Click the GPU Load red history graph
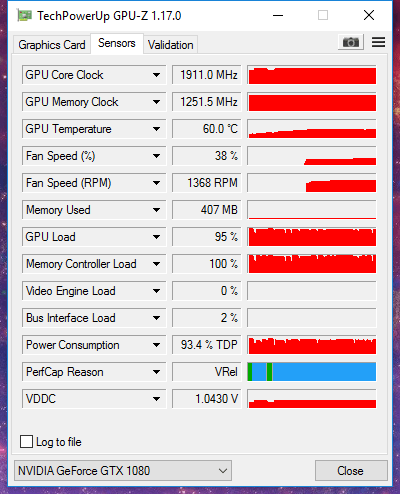The height and width of the screenshot is (494, 400). coord(312,237)
